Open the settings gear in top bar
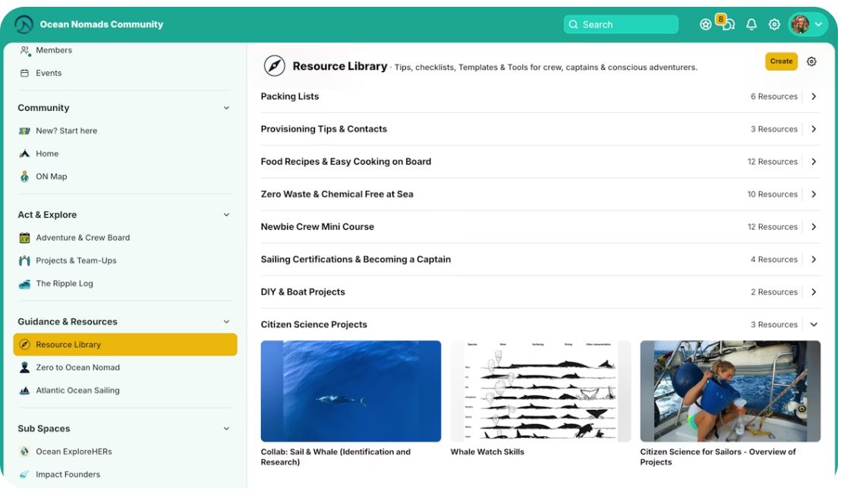This screenshot has width=844, height=504. 774,24
